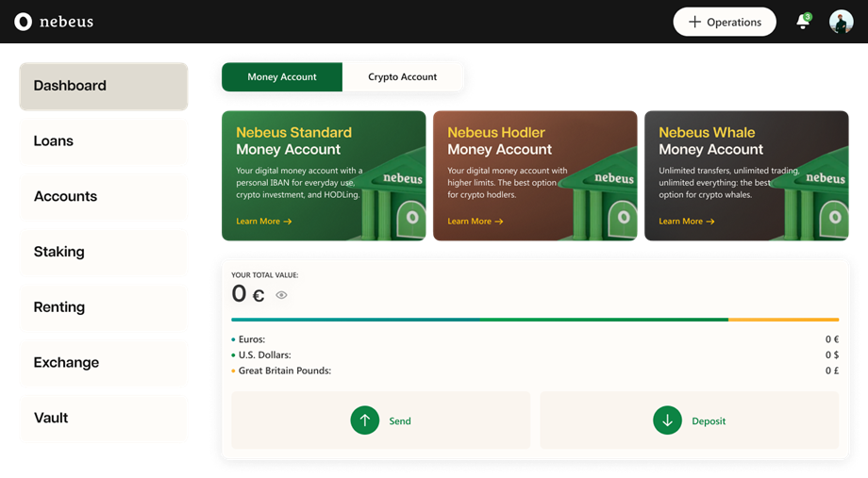Click Learn More on Nebeus Standard card

[x=263, y=222]
